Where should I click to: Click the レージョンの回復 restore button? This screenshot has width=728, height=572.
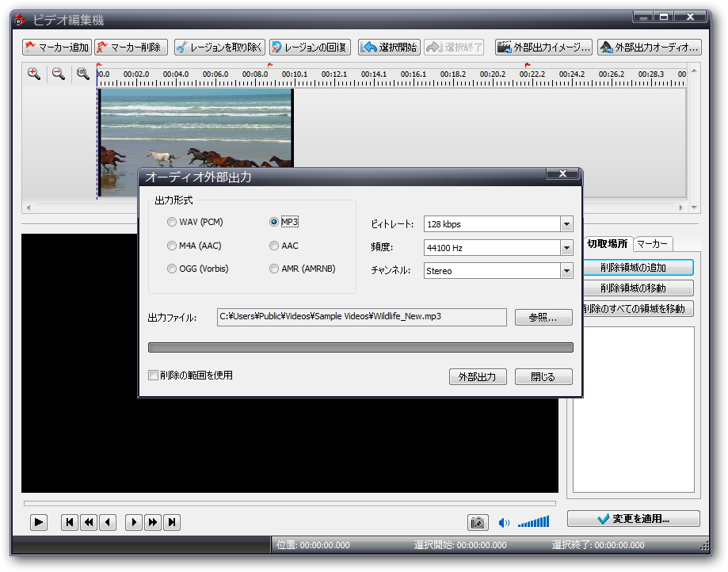coord(310,47)
